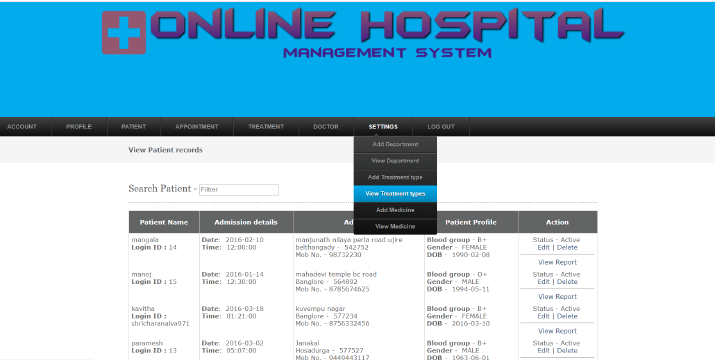Open the Appointment menu

(x=197, y=126)
